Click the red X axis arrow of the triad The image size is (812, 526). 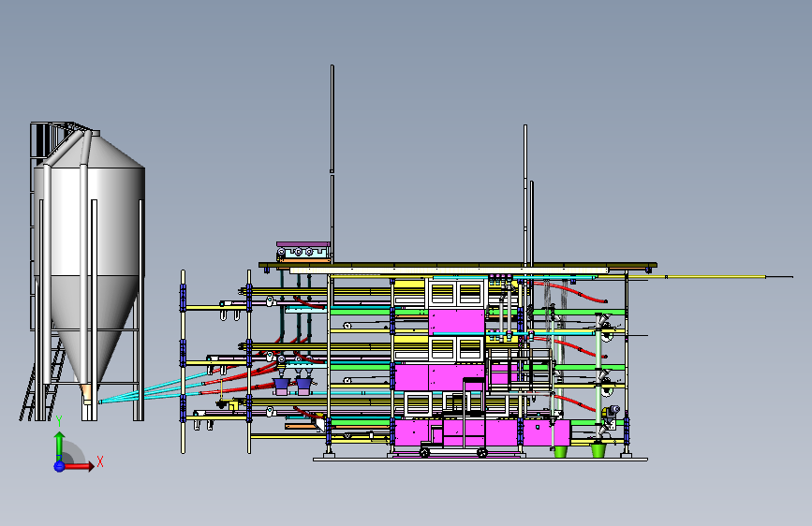point(78,466)
